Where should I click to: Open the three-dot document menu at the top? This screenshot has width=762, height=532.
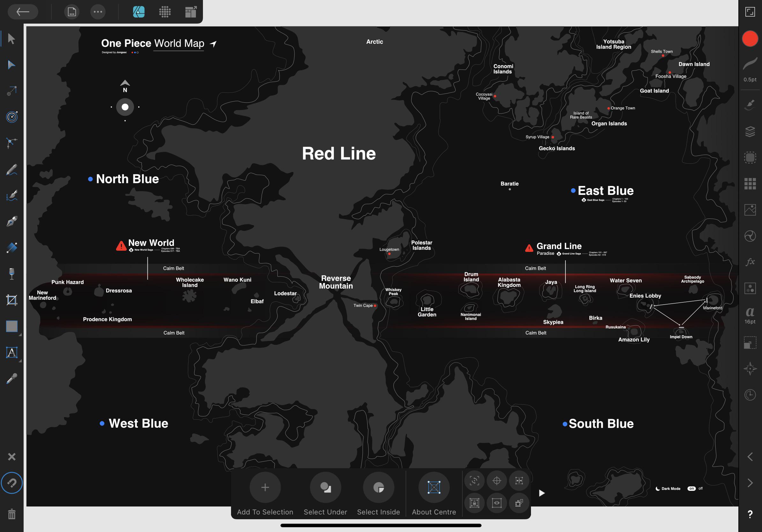(x=98, y=11)
